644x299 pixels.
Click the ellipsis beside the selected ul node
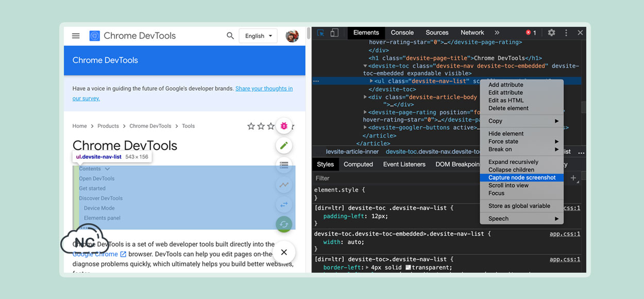point(316,81)
